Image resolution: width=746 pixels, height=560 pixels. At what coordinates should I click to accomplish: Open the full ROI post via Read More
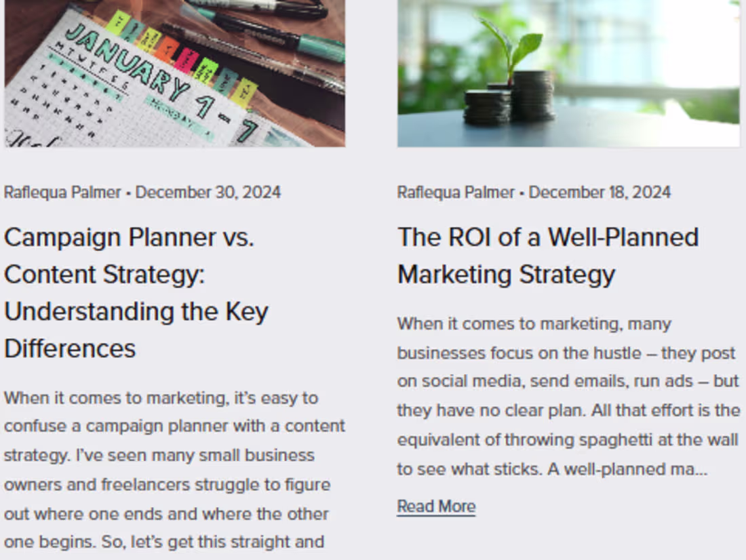pos(436,506)
